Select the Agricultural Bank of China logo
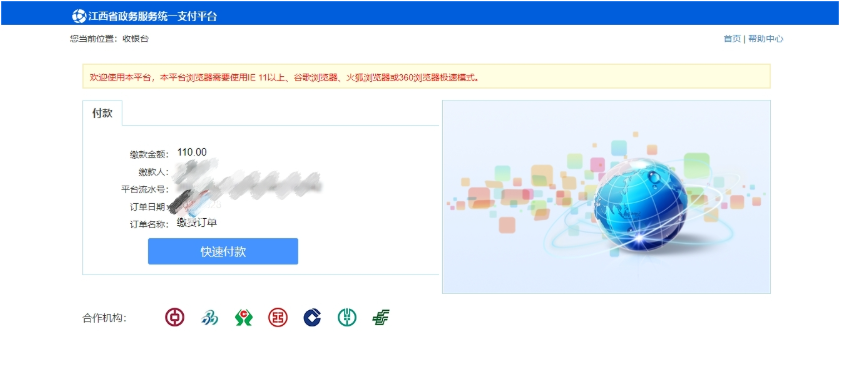The width and height of the screenshot is (842, 374). (347, 318)
